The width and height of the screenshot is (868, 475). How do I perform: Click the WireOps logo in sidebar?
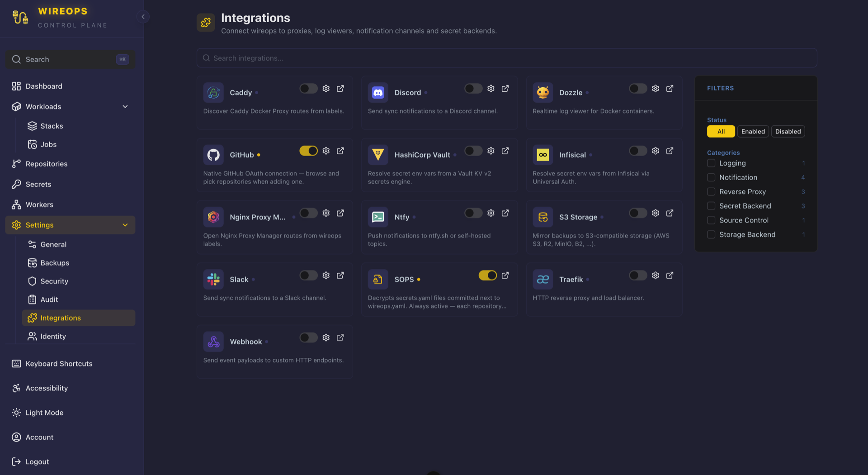click(x=20, y=18)
